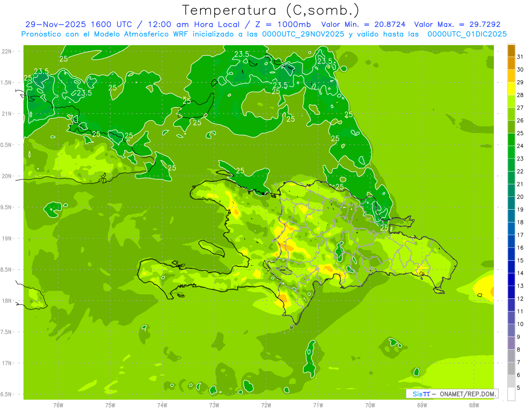The image size is (532, 411).
Task: Select the 15 value on the color legend
Action: pyautogui.click(x=520, y=261)
